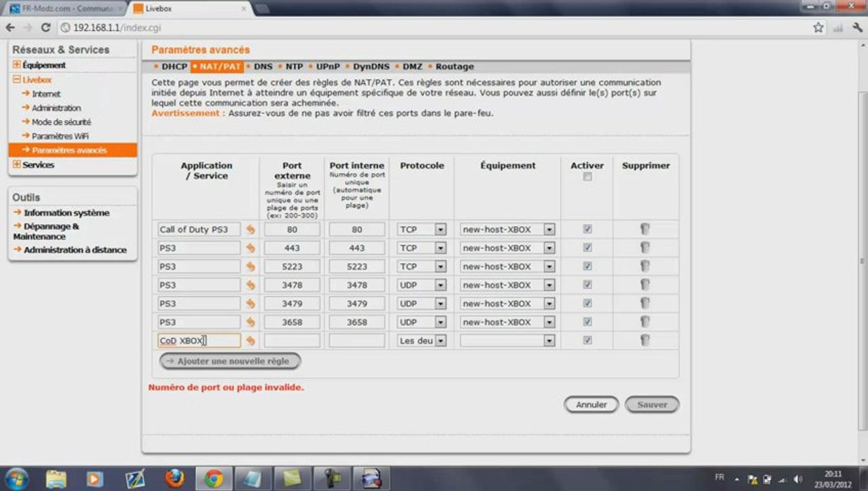The width and height of the screenshot is (868, 491).
Task: Open Information système under Outils
Action: [66, 213]
